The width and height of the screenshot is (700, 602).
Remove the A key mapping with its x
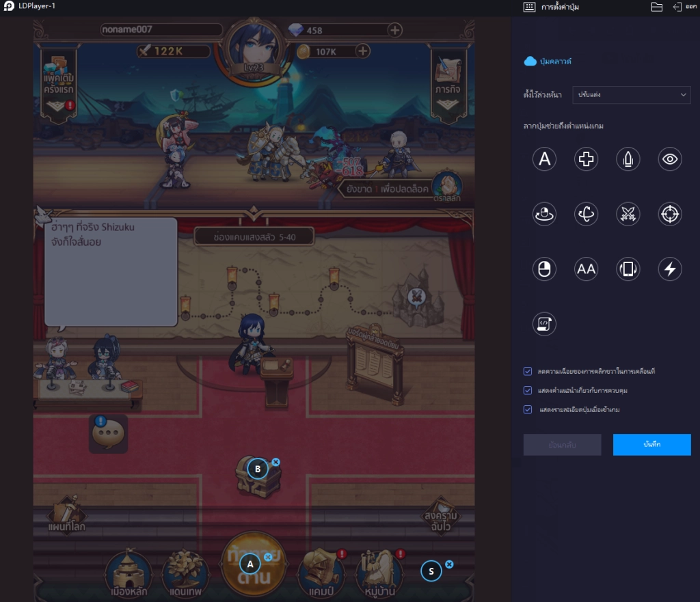(268, 557)
